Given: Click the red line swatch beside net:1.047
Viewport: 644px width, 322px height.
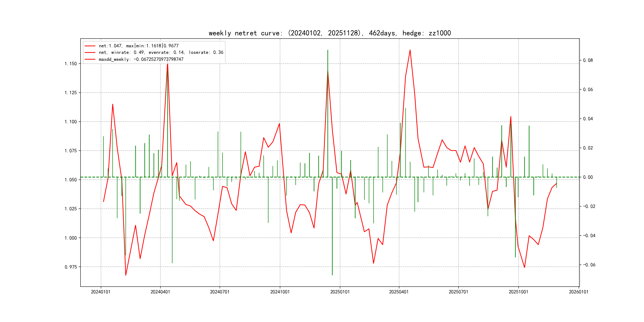Looking at the screenshot, I should click(90, 46).
